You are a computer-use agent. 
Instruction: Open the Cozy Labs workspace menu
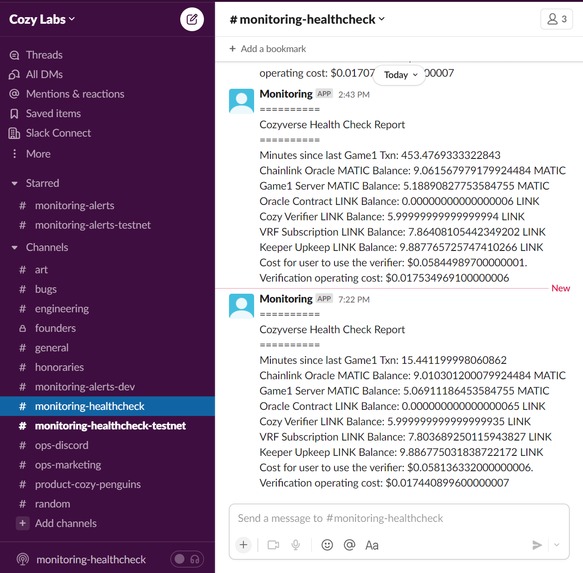[42, 19]
